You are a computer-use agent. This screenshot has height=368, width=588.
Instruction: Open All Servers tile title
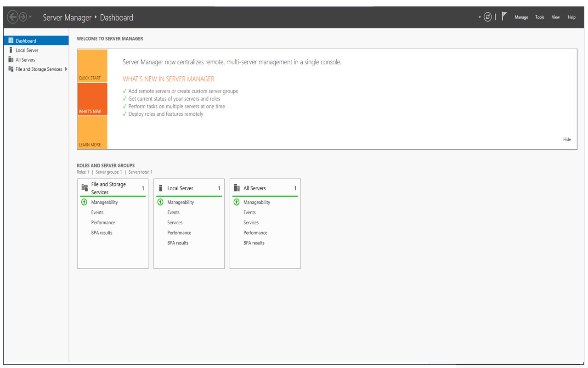point(254,188)
